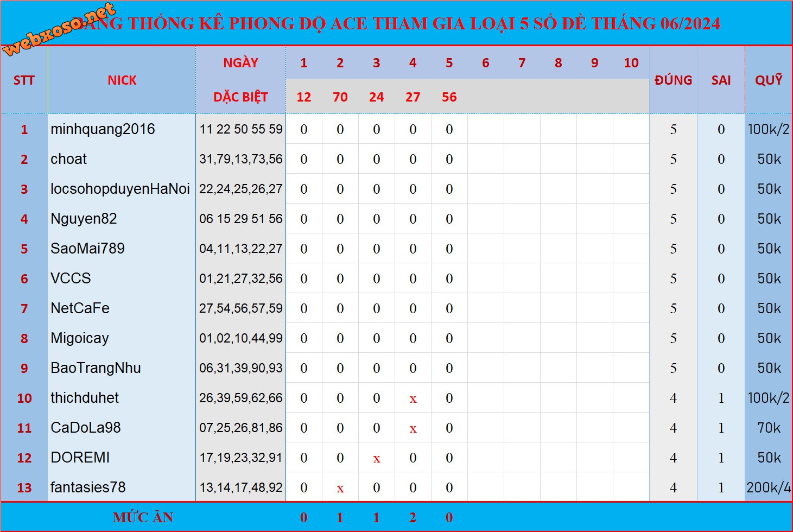Image resolution: width=793 pixels, height=532 pixels.
Task: Select nick thichduhet
Action: click(x=85, y=398)
